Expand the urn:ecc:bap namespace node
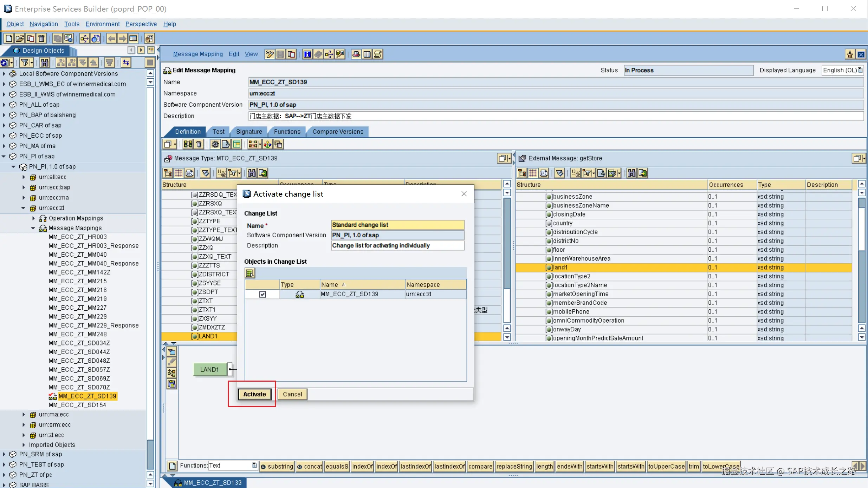Screen dimensions: 868x488 tap(24, 187)
